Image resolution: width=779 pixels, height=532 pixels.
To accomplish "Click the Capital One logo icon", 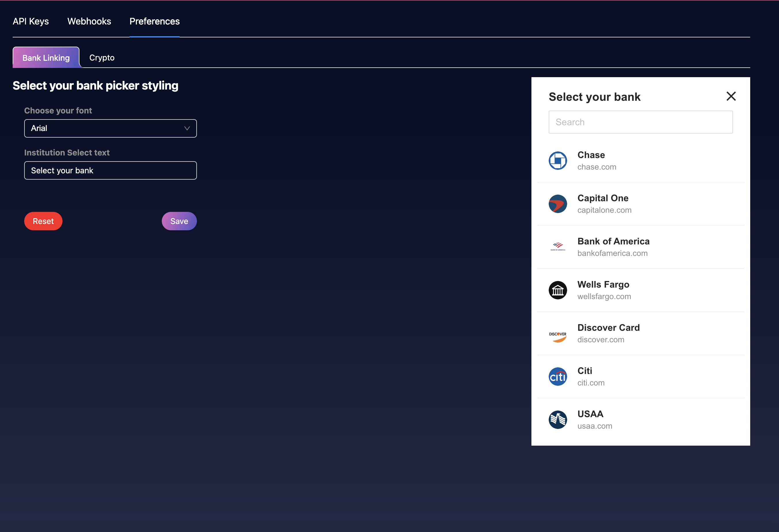I will (557, 204).
